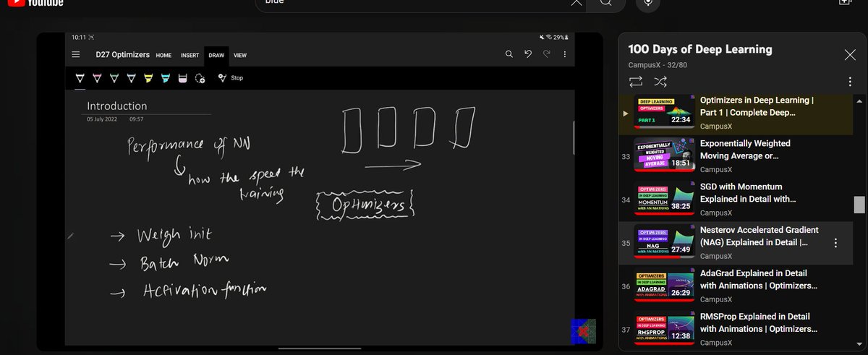Select the pink-tipped pen
The height and width of the screenshot is (355, 868).
(97, 77)
